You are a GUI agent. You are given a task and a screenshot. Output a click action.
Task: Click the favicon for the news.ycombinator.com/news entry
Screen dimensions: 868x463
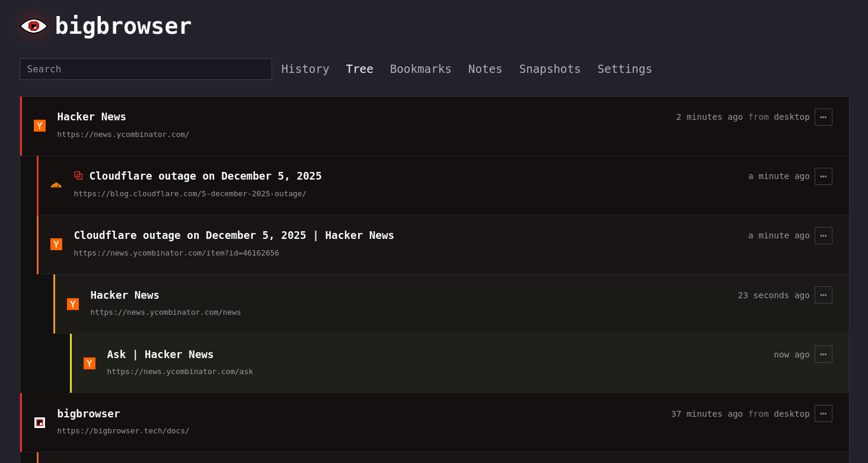(73, 304)
